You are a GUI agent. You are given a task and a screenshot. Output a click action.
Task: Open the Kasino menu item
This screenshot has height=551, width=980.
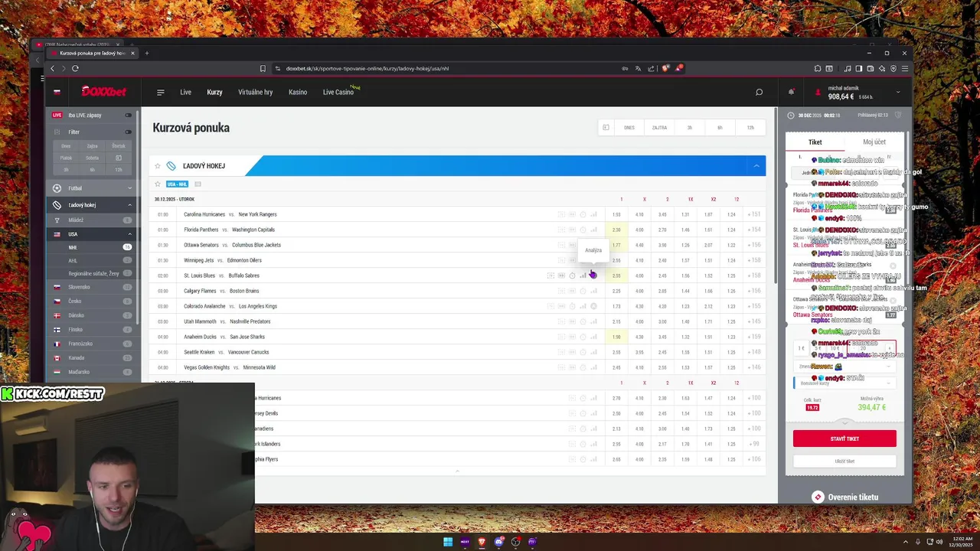pos(298,93)
